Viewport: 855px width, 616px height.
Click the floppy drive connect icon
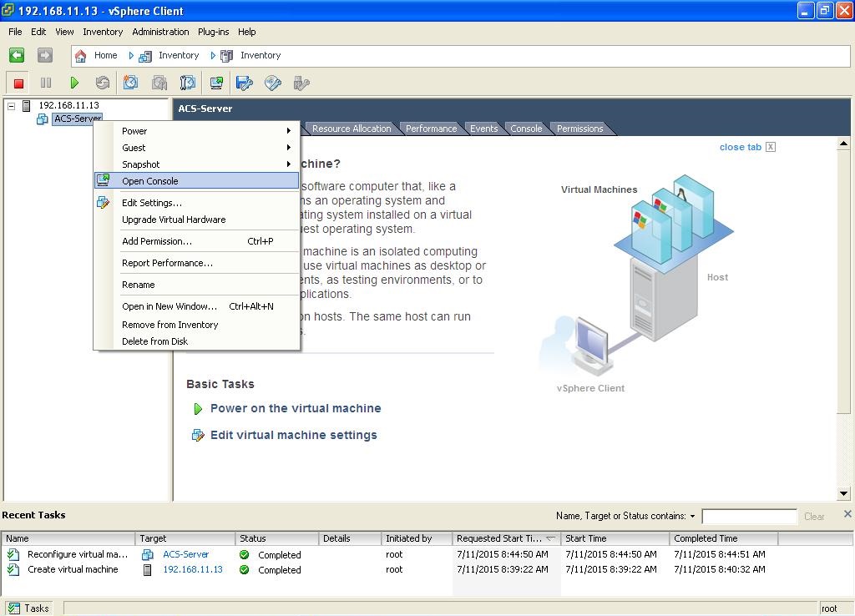click(245, 83)
